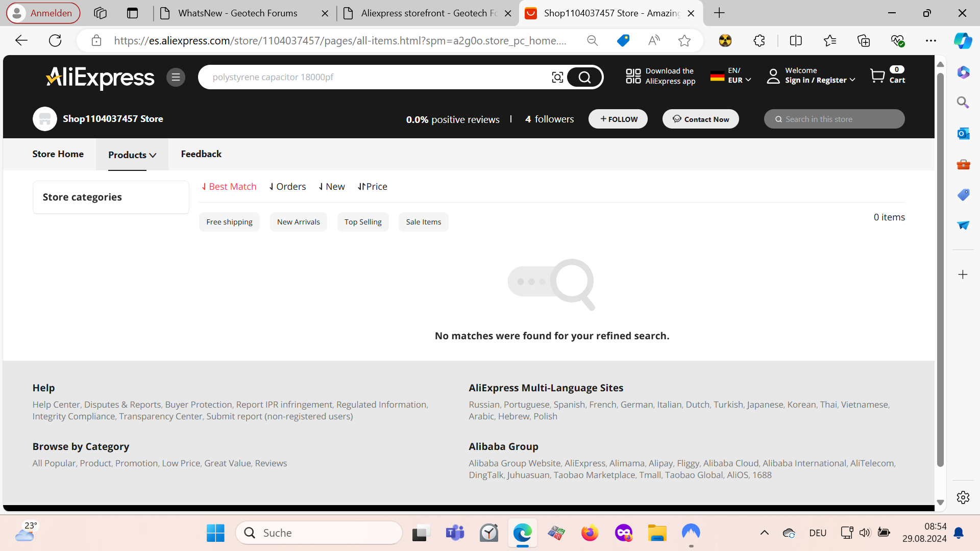The height and width of the screenshot is (551, 980).
Task: Open Firefox from the taskbar
Action: click(x=590, y=533)
